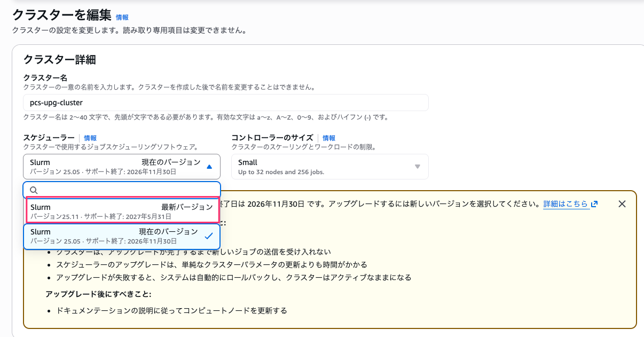Click the checkmark on the current Slurm version

[209, 236]
